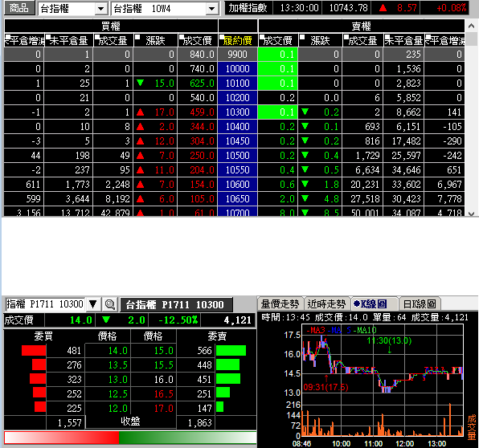Click the green down-arrow beside 1.8 put change
Screen dimensions: 479x448
tap(305, 184)
